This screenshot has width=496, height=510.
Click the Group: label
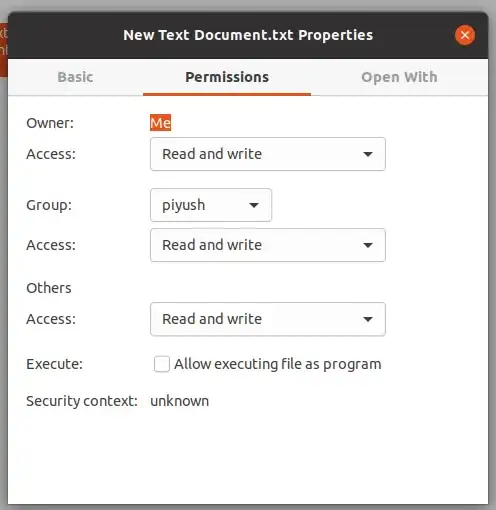49,205
